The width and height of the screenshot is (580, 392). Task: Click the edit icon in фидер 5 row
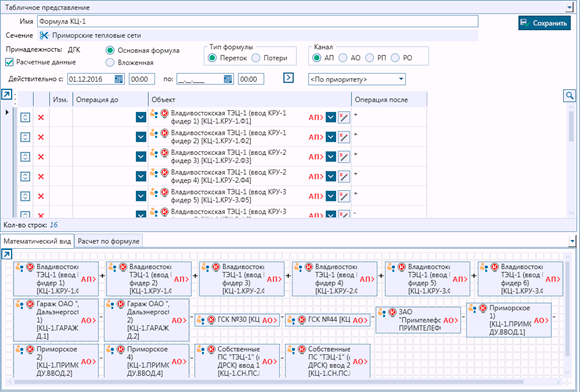tap(344, 196)
